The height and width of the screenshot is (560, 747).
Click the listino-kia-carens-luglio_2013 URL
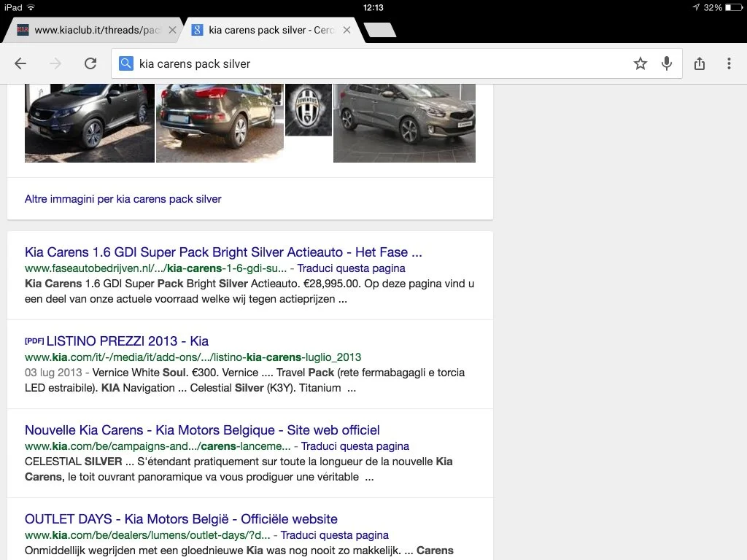193,357
